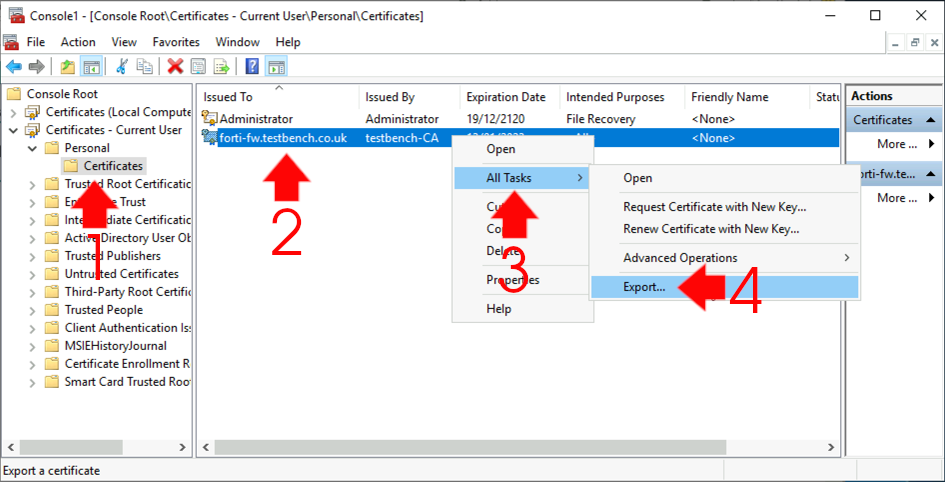Viewport: 945px width, 482px height.
Task: Click the Cut scissors toolbar icon
Action: (121, 66)
